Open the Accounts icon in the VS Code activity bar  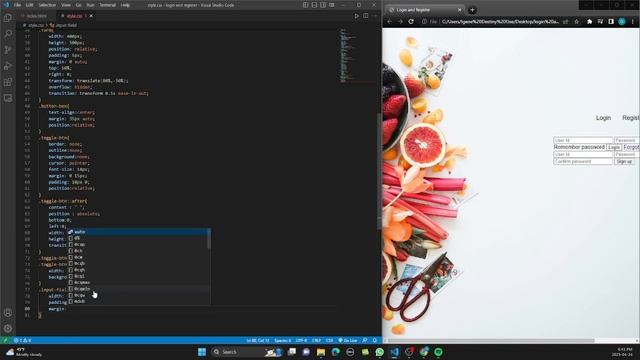click(x=8, y=313)
